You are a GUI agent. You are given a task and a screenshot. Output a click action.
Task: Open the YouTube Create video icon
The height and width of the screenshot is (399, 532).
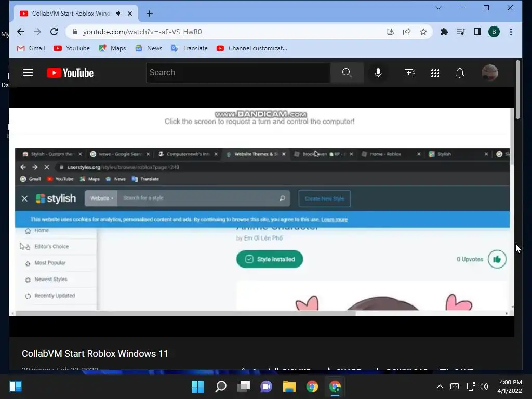tap(410, 73)
